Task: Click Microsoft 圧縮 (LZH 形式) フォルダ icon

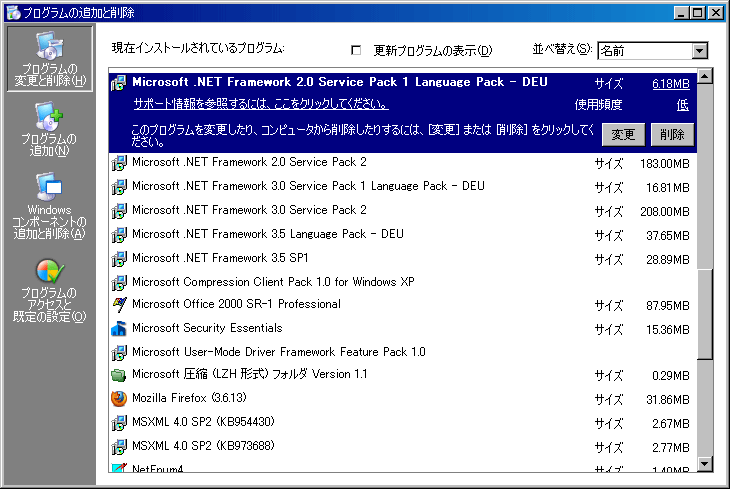Action: pyautogui.click(x=119, y=375)
